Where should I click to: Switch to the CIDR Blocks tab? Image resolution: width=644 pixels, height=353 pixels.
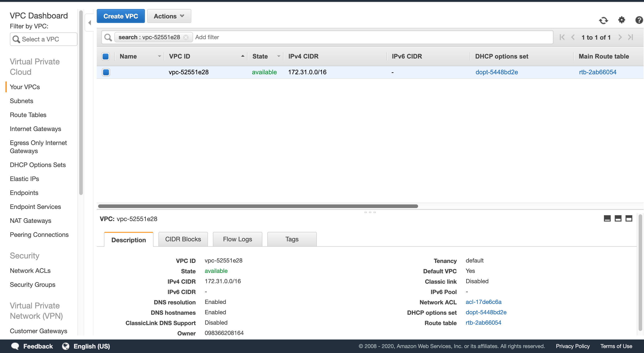coord(183,239)
